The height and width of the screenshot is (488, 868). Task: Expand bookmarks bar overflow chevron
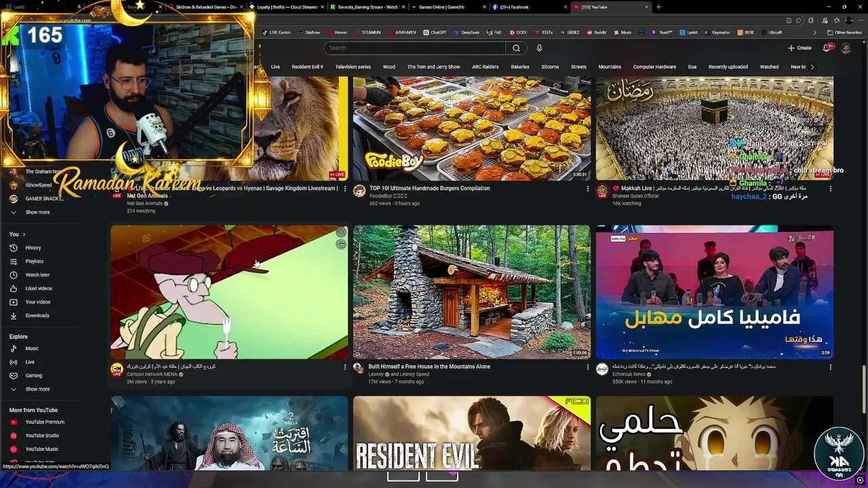click(x=815, y=33)
